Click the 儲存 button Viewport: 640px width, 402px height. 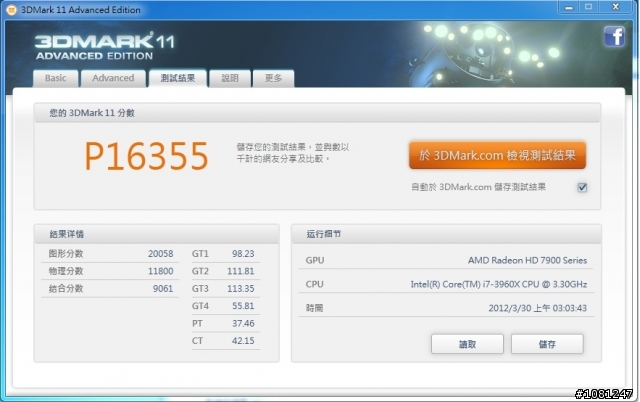547,344
